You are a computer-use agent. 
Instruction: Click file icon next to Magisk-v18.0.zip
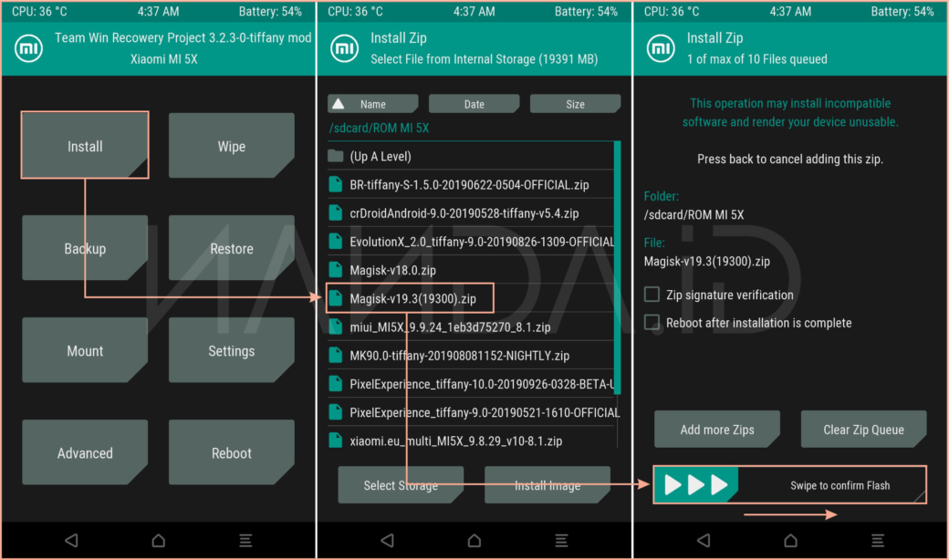click(336, 270)
